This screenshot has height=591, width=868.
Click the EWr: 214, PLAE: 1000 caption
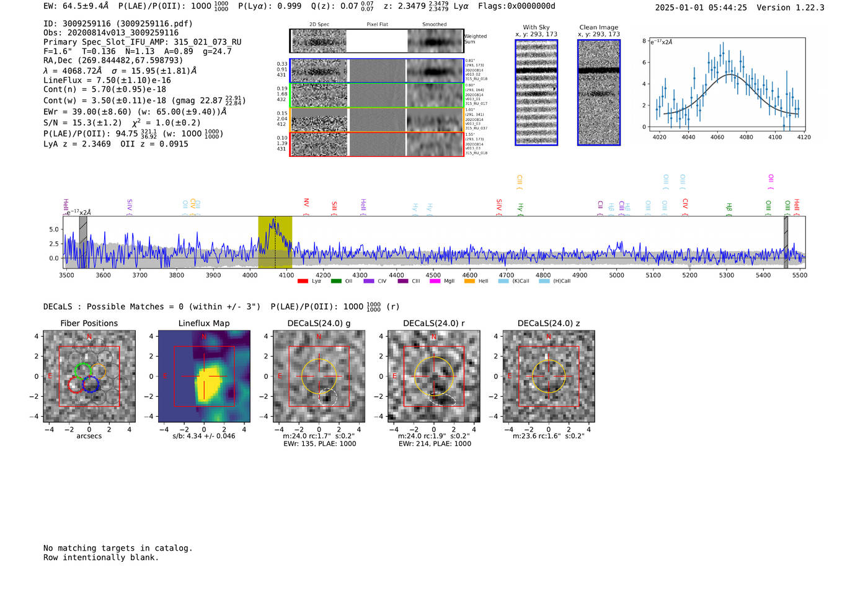pyautogui.click(x=435, y=443)
